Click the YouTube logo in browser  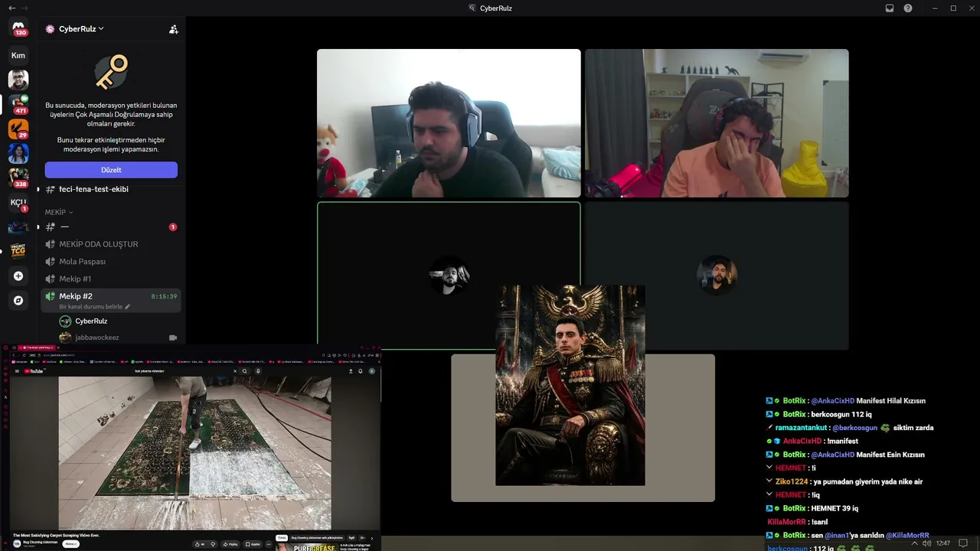34,371
